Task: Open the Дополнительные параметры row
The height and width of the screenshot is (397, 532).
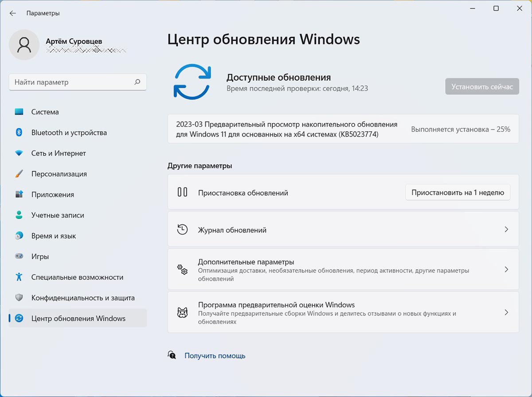Action: (343, 269)
